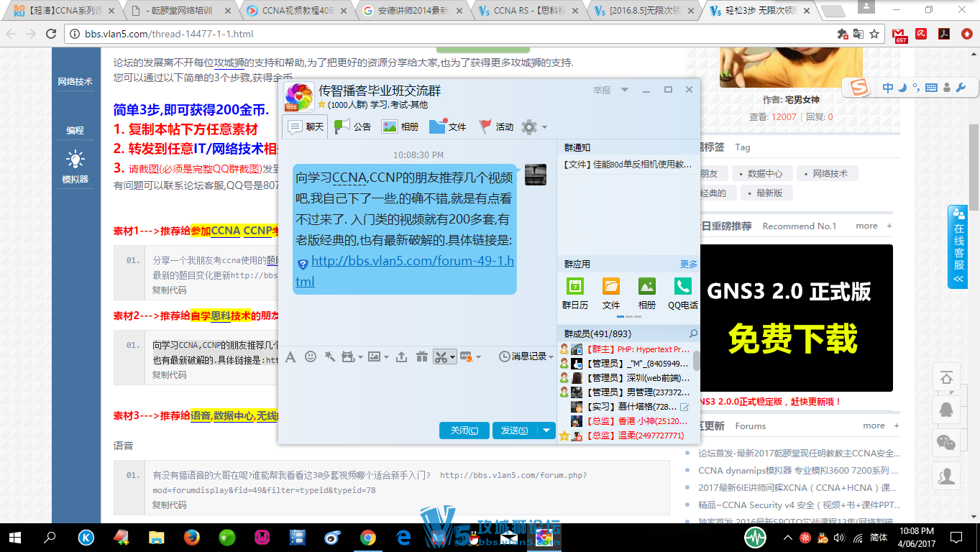Open the group settings gear dropdown
This screenshot has height=552, width=980.
point(533,127)
